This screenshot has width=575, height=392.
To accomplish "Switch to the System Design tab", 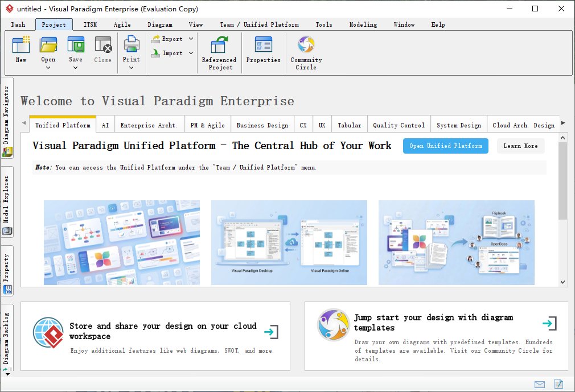I will tap(459, 125).
